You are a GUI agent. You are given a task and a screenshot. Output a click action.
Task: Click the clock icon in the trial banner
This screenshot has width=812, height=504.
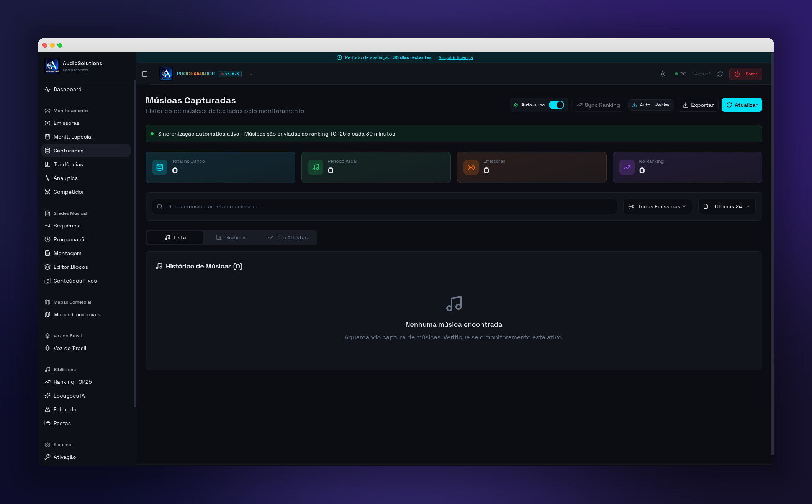tap(339, 57)
